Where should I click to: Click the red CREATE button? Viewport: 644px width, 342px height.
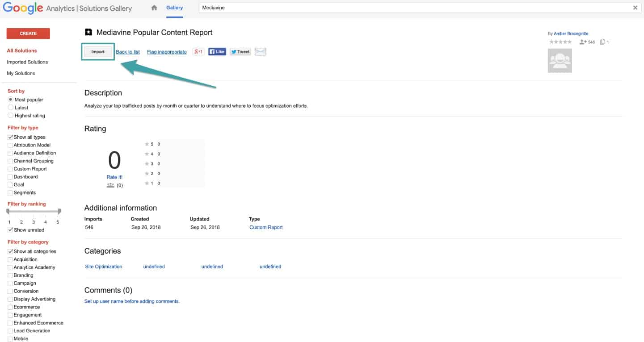(28, 33)
